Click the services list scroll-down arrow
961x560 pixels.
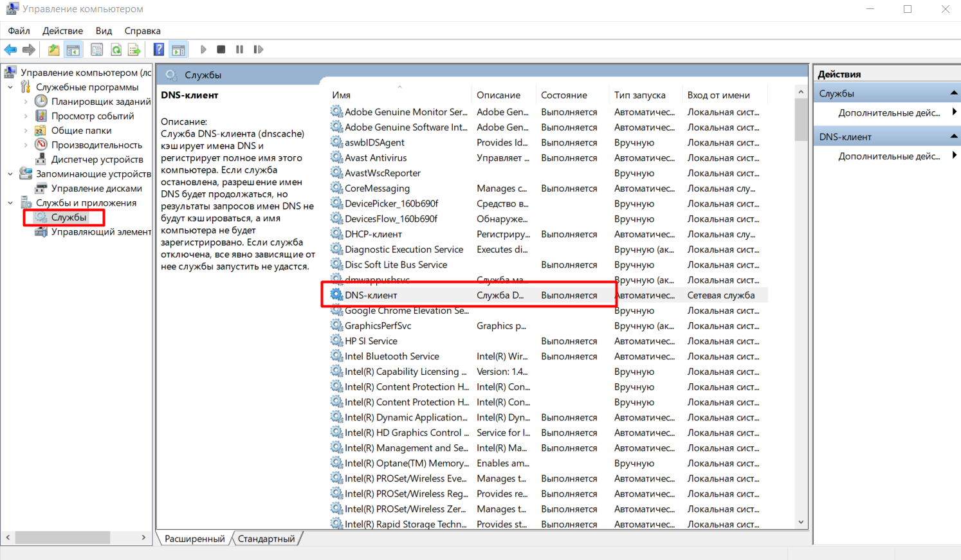(x=801, y=522)
